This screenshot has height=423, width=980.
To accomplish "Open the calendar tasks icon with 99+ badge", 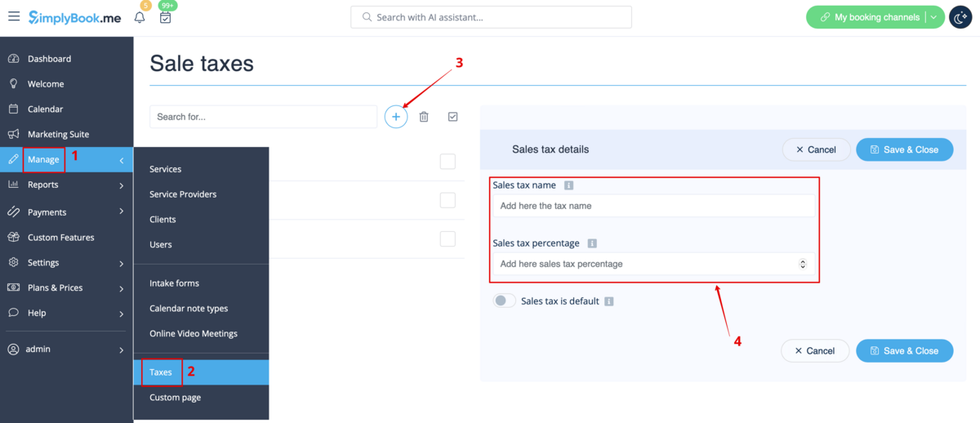I will tap(165, 17).
